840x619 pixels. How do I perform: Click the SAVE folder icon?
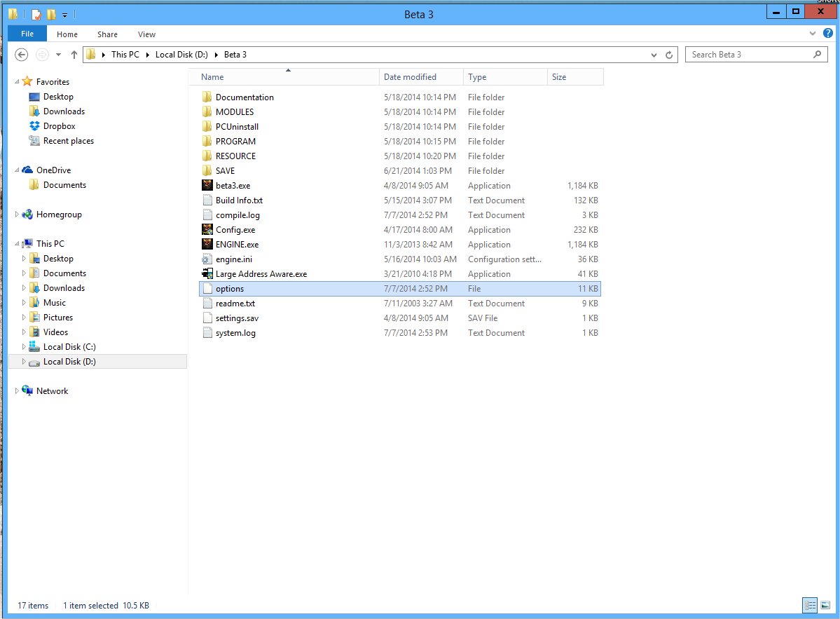point(207,170)
